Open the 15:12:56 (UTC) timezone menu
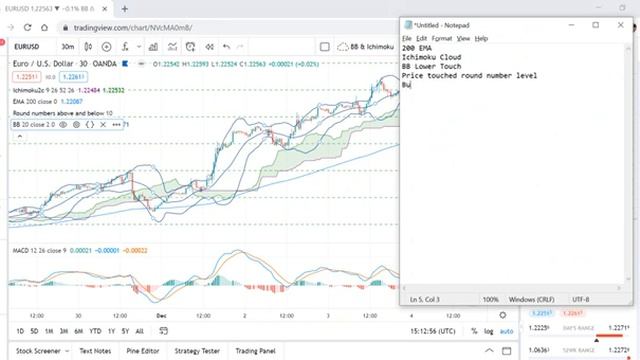The width and height of the screenshot is (640, 360). [433, 331]
